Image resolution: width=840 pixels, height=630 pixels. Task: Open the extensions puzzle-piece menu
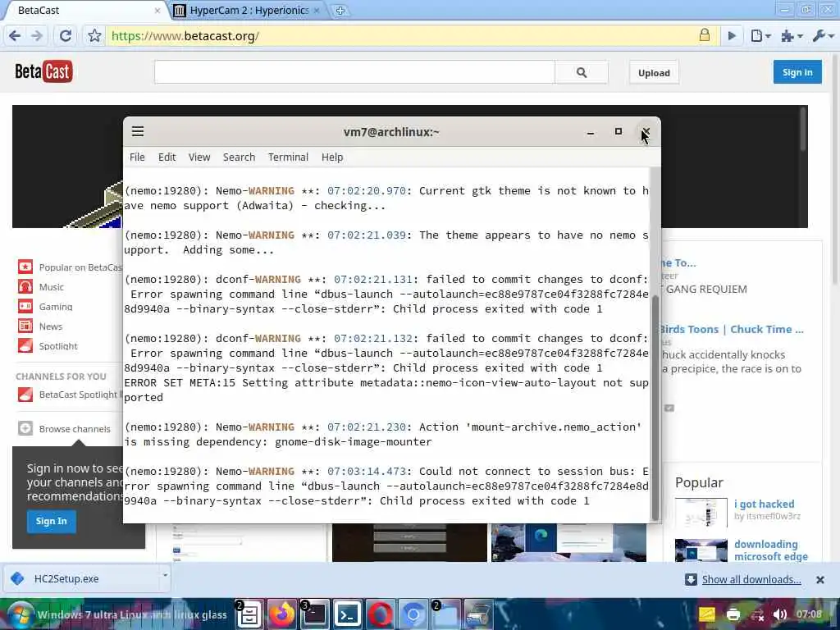click(792, 36)
